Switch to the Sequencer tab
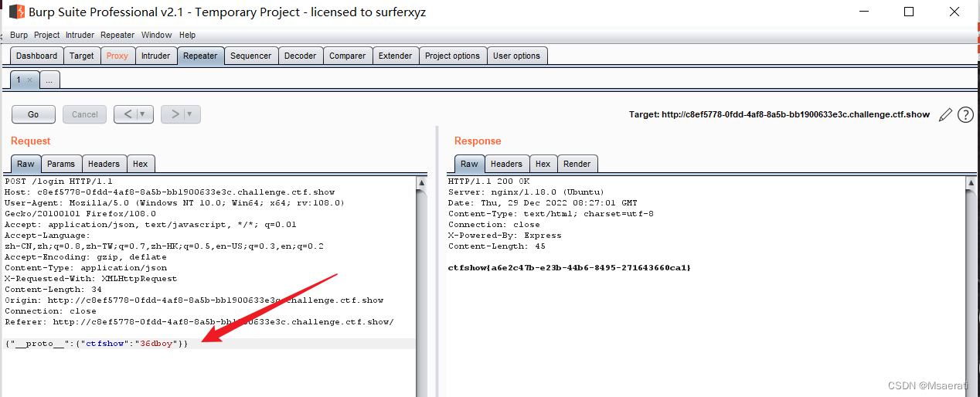Screen dimensions: 980x397 click(251, 56)
